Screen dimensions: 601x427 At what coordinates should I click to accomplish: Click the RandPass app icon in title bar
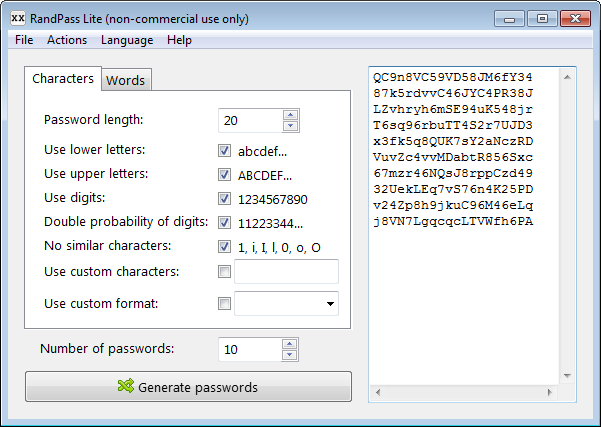(x=17, y=17)
